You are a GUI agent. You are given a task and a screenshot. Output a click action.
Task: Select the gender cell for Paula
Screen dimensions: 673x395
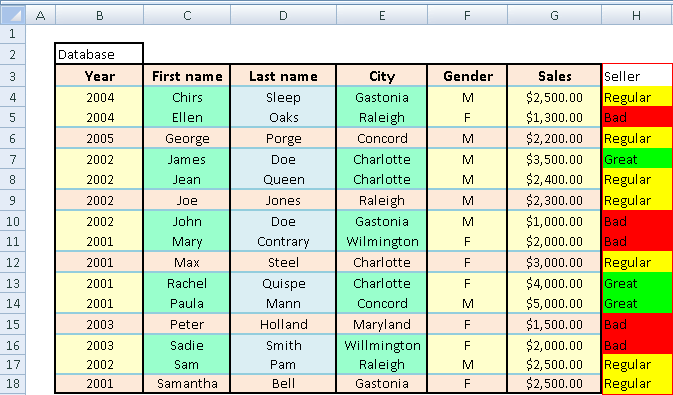click(467, 304)
